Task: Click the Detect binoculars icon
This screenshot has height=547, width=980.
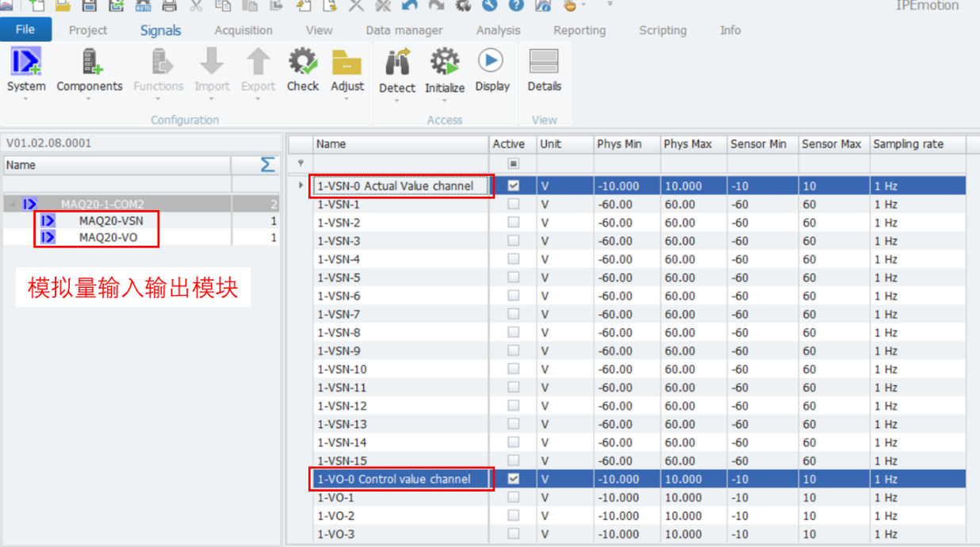Action: (397, 62)
